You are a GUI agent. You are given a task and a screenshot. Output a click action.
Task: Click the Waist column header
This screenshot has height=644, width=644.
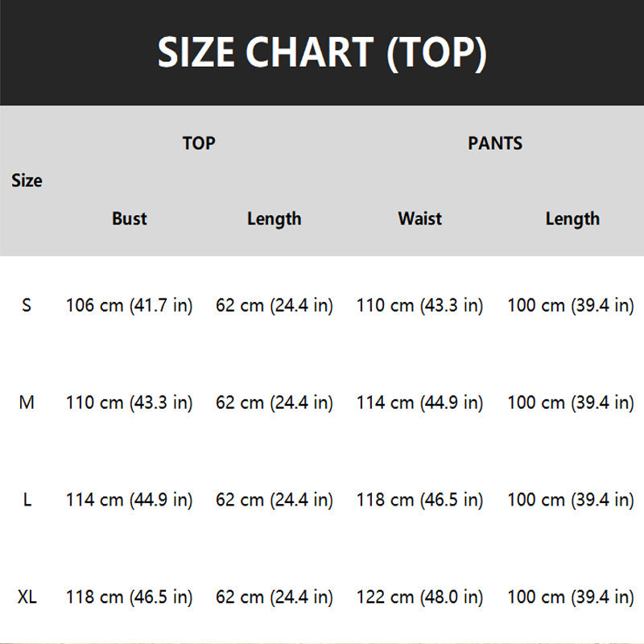(x=419, y=218)
